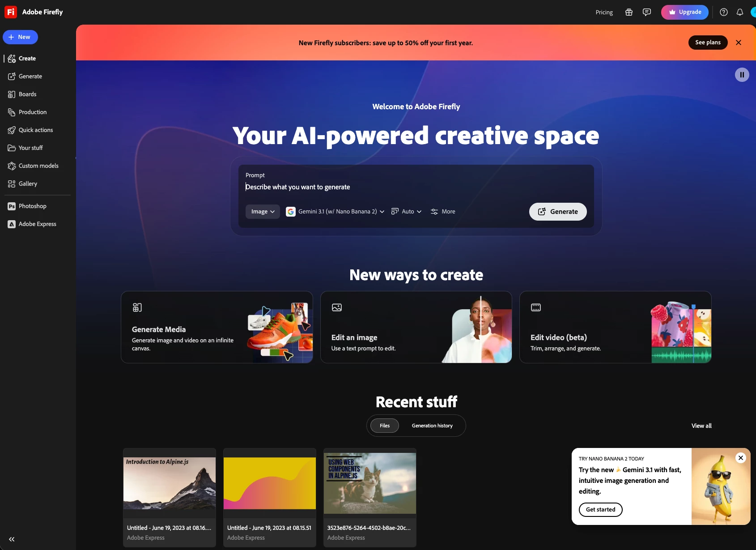Image resolution: width=756 pixels, height=550 pixels.
Task: Click 'Untitled - June 19, 2023 at 08.15.51' title
Action: click(269, 528)
